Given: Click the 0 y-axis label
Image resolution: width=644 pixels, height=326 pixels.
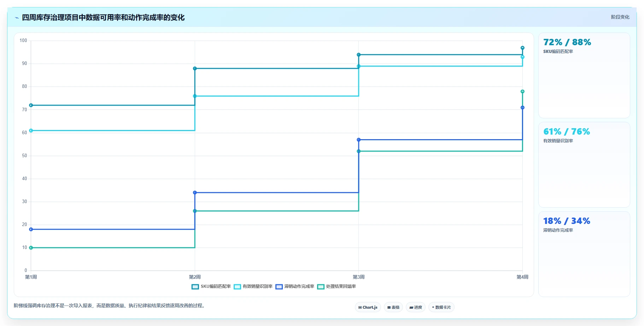Looking at the screenshot, I should click(x=26, y=271).
